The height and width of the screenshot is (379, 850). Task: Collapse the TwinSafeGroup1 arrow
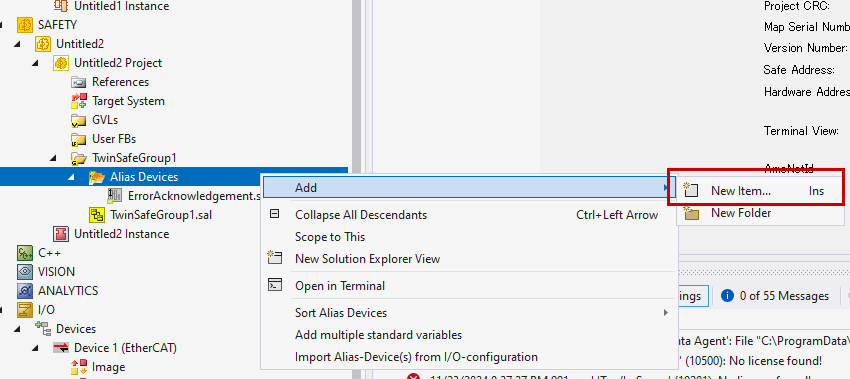click(x=54, y=158)
